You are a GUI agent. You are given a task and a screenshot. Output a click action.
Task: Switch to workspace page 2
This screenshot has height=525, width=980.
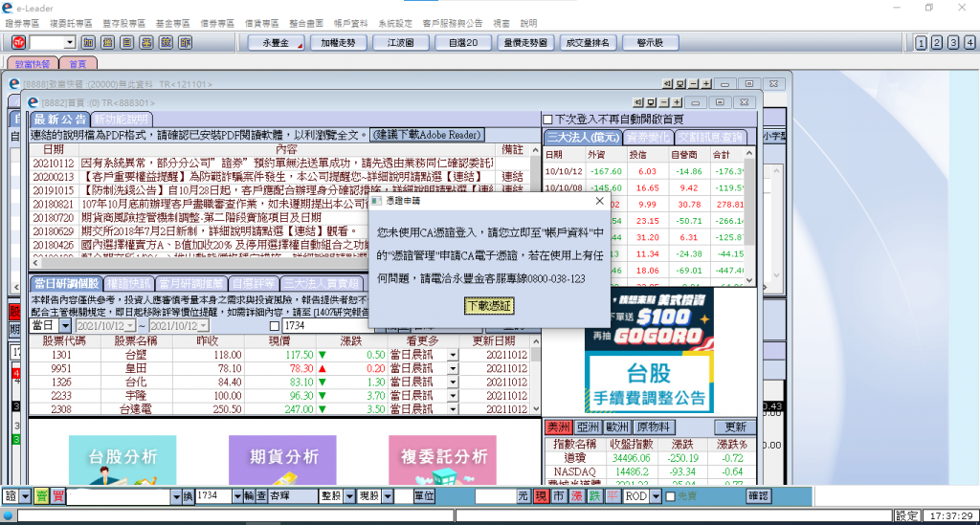(x=937, y=42)
